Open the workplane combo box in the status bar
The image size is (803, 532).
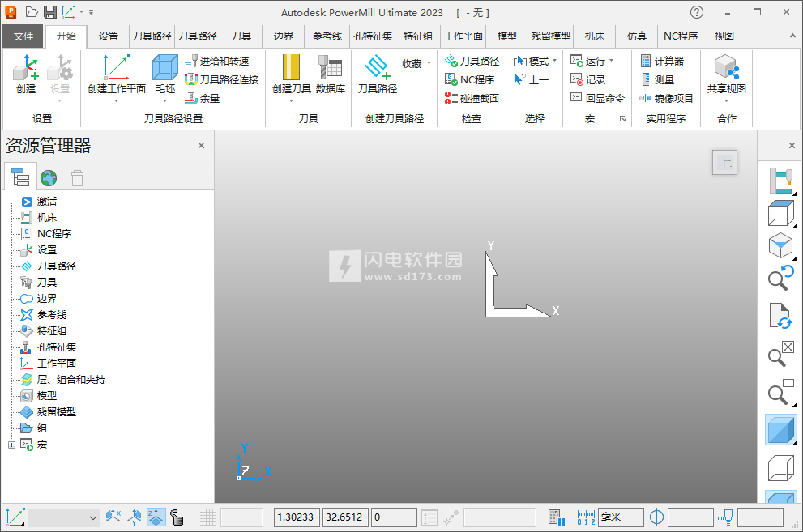pos(64,517)
